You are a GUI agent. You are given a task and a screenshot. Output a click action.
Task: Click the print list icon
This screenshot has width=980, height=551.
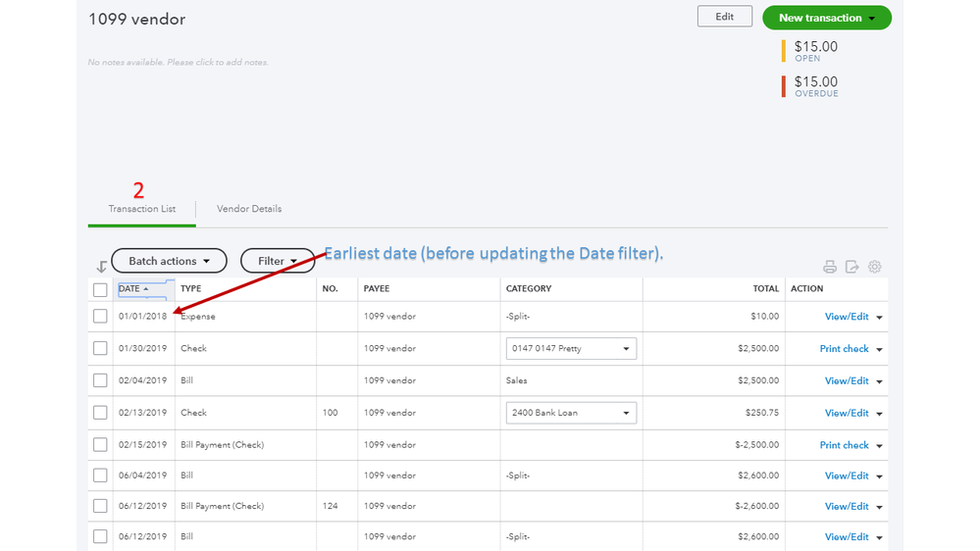coord(830,267)
